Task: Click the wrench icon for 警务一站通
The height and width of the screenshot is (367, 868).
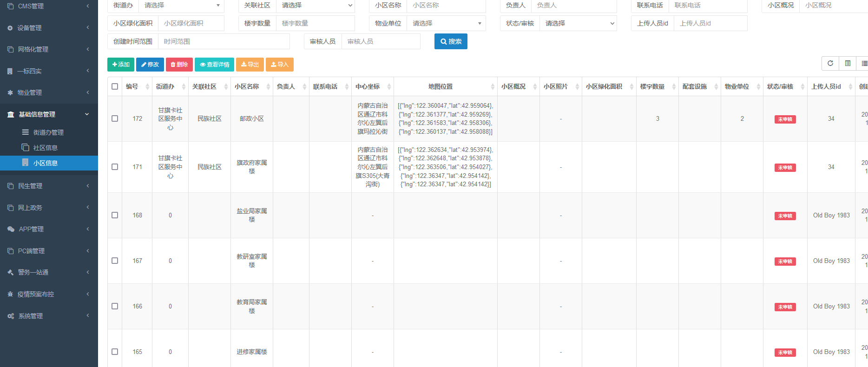Action: 10,272
